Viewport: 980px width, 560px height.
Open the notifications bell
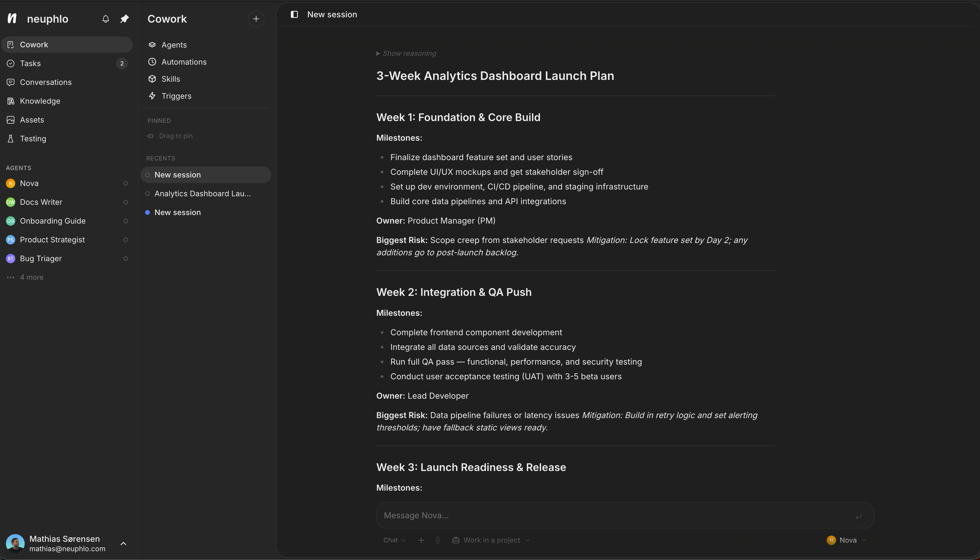pyautogui.click(x=105, y=18)
